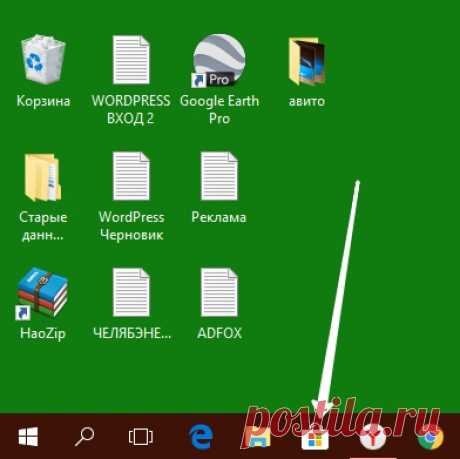Open Microsoft Store taskbar icon
This screenshot has width=460, height=459.
click(315, 438)
